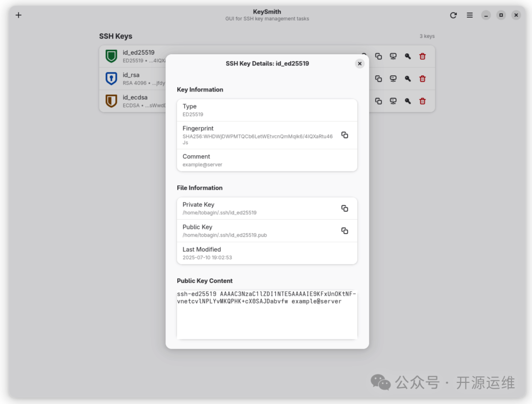Copy the fingerprint in the details dialog
This screenshot has height=404, width=532.
(x=345, y=135)
